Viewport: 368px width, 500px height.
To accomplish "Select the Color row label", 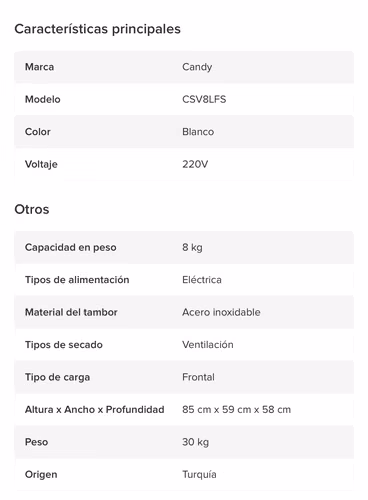I will (x=38, y=132).
